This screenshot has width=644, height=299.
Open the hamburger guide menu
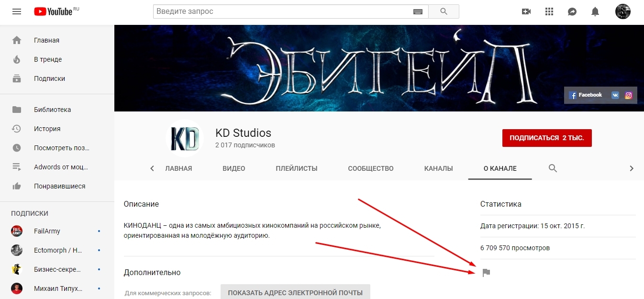[x=17, y=11]
